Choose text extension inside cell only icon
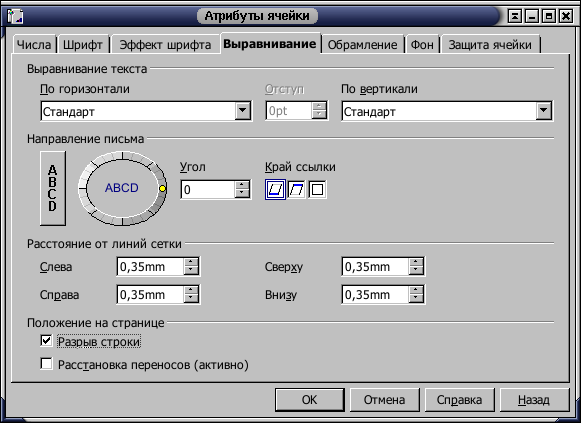The image size is (581, 423). point(317,190)
